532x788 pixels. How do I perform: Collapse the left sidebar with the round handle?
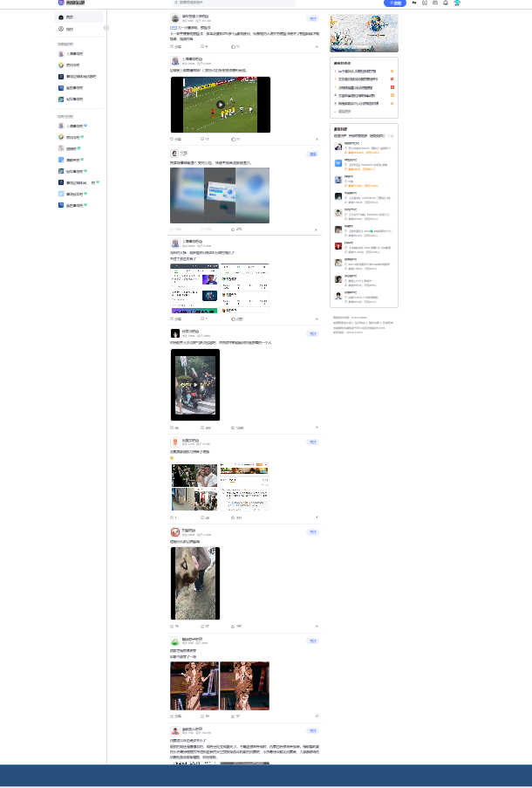pos(106,28)
